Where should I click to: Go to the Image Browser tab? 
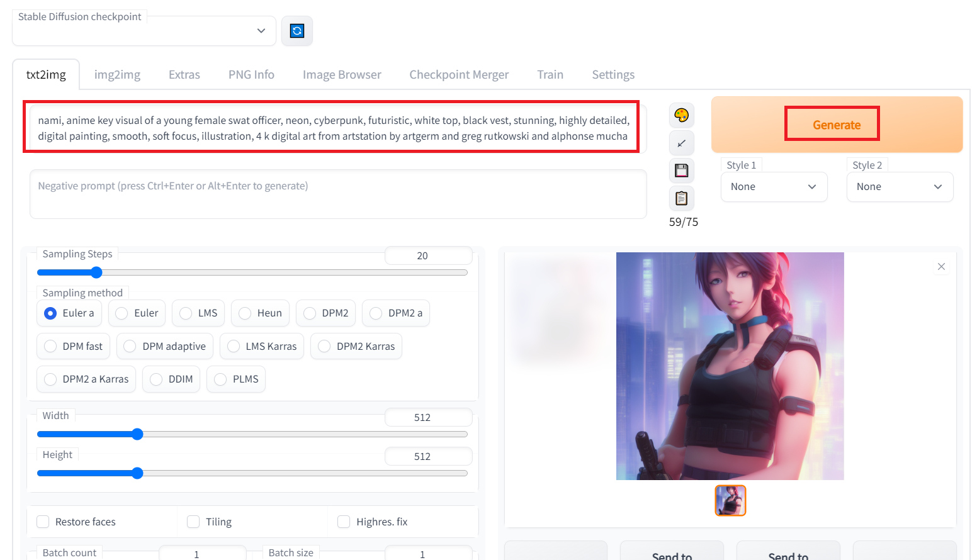(x=342, y=74)
